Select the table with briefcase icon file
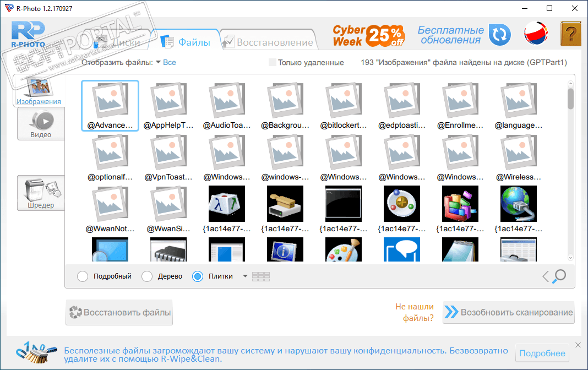 point(519,249)
